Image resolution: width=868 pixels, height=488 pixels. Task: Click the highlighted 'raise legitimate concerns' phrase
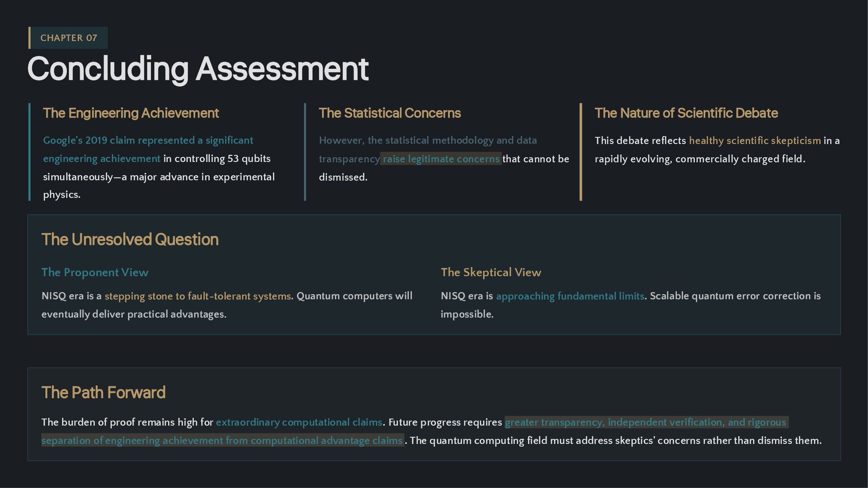tap(441, 159)
